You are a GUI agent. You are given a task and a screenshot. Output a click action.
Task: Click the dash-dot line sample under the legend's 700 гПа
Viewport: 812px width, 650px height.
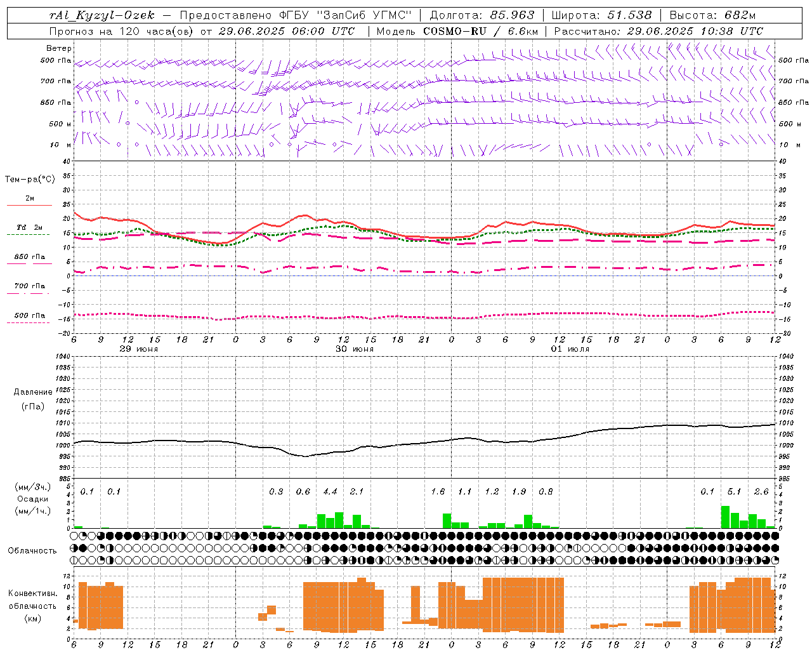click(29, 293)
